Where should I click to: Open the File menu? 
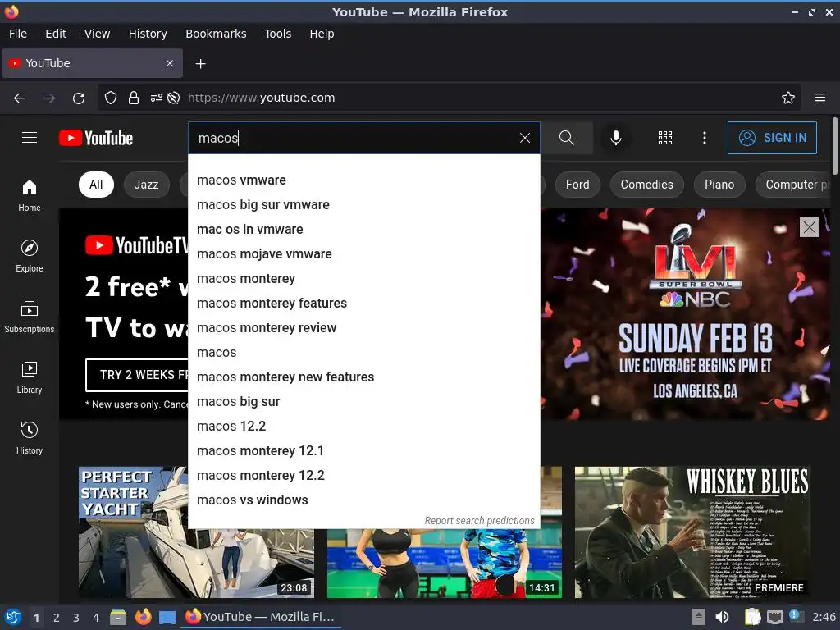pos(18,34)
